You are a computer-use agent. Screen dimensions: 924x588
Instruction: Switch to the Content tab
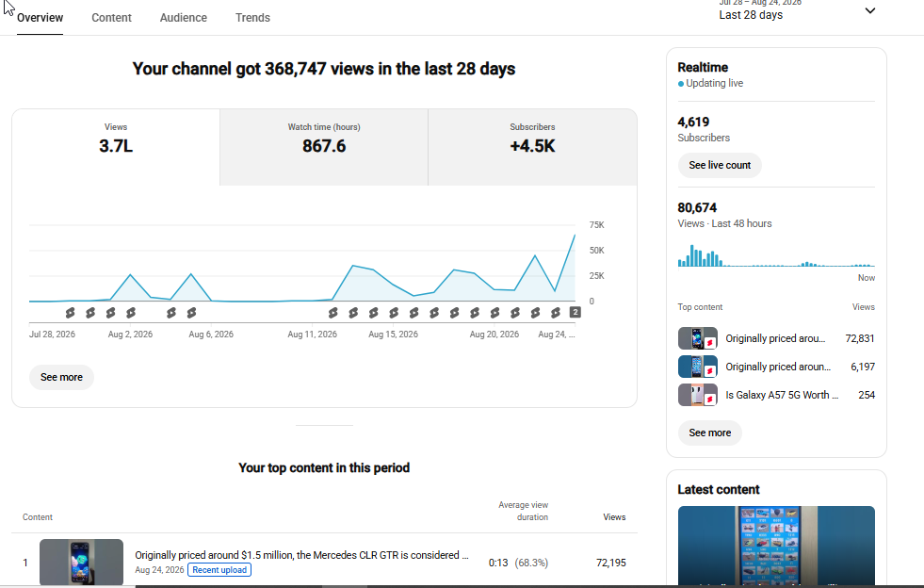[111, 18]
